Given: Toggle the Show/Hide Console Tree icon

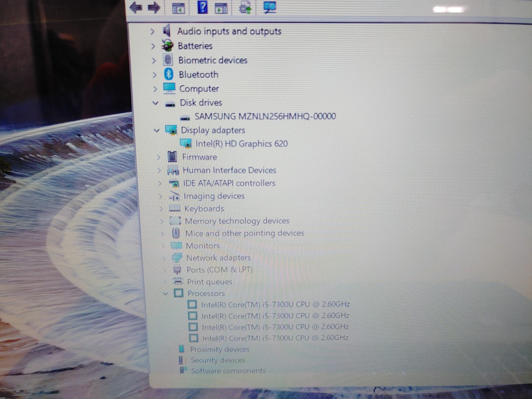Looking at the screenshot, I should coord(179,8).
